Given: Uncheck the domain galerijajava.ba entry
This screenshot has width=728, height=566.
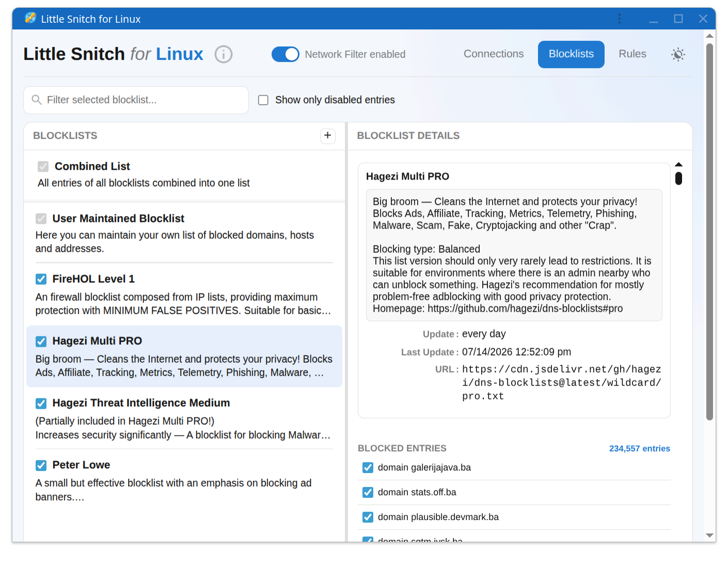Looking at the screenshot, I should [x=368, y=467].
